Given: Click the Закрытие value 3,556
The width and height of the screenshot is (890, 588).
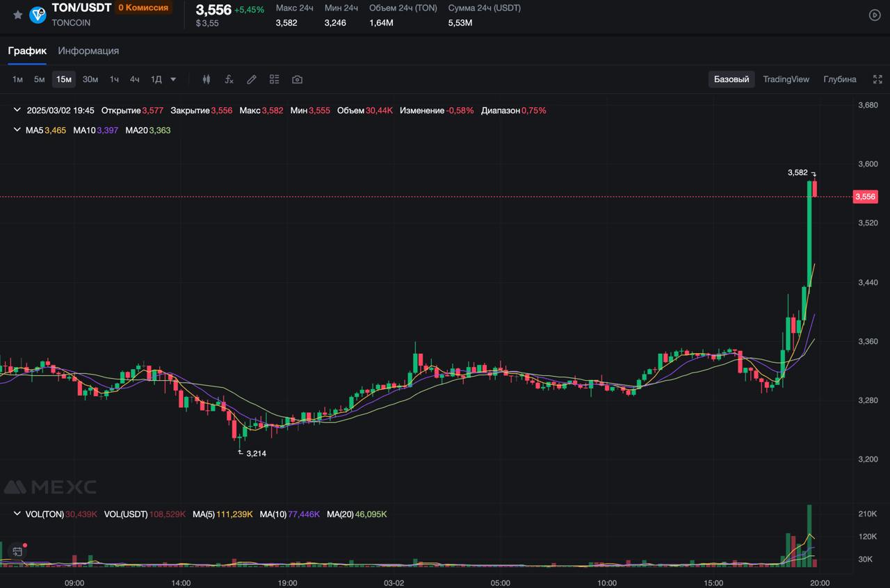Looking at the screenshot, I should point(222,111).
